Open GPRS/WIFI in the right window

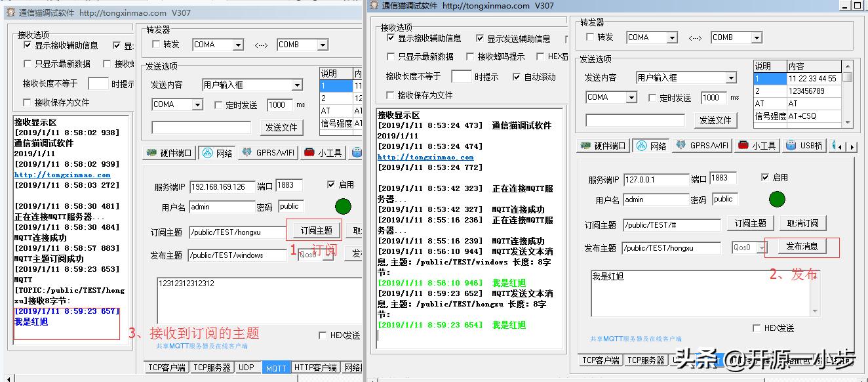pos(702,146)
